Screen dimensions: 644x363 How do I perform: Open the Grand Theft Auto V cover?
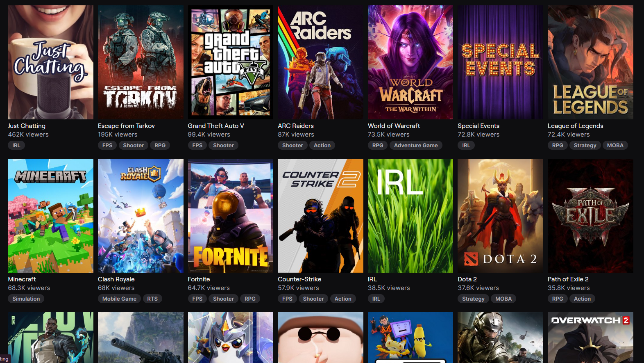[231, 62]
